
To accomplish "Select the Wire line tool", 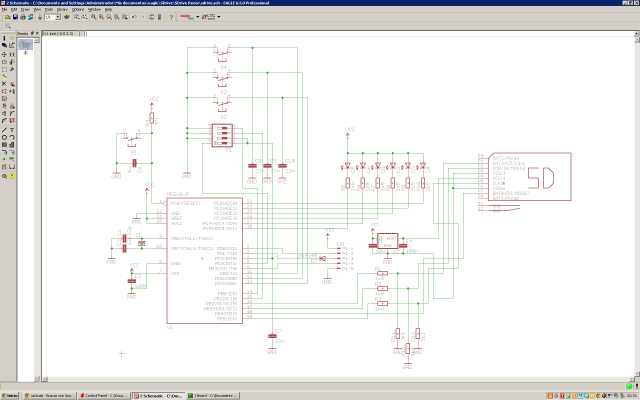I will pyautogui.click(x=4, y=130).
